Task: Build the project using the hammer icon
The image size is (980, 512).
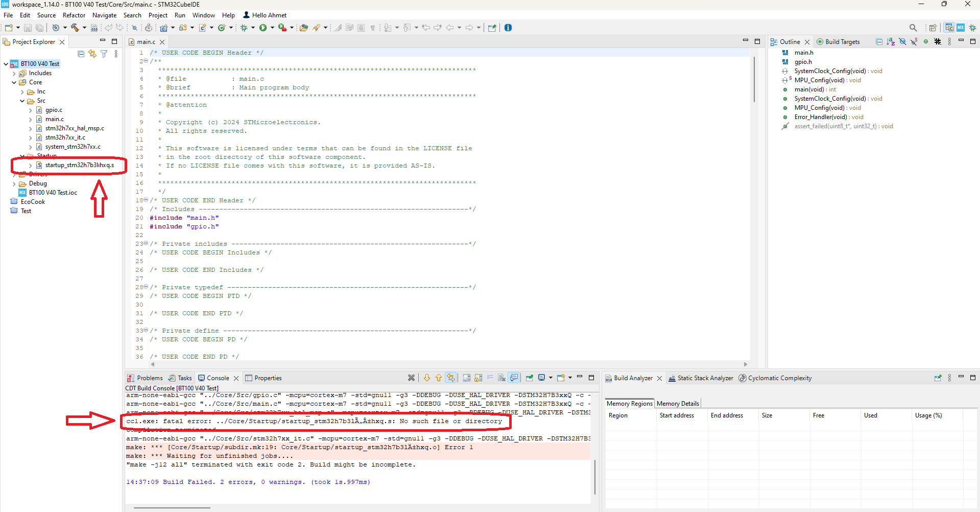Action: point(75,28)
